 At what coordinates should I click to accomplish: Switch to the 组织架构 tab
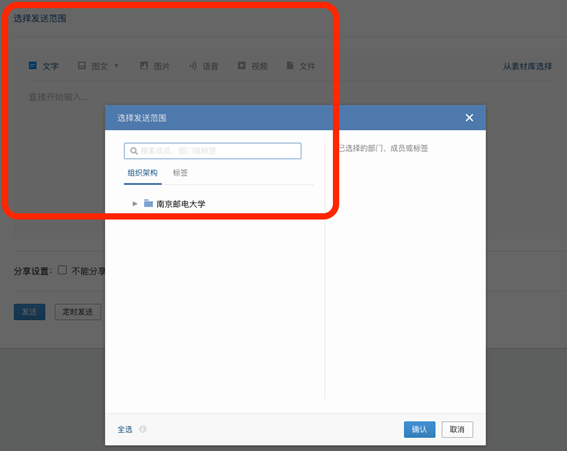[x=142, y=173]
